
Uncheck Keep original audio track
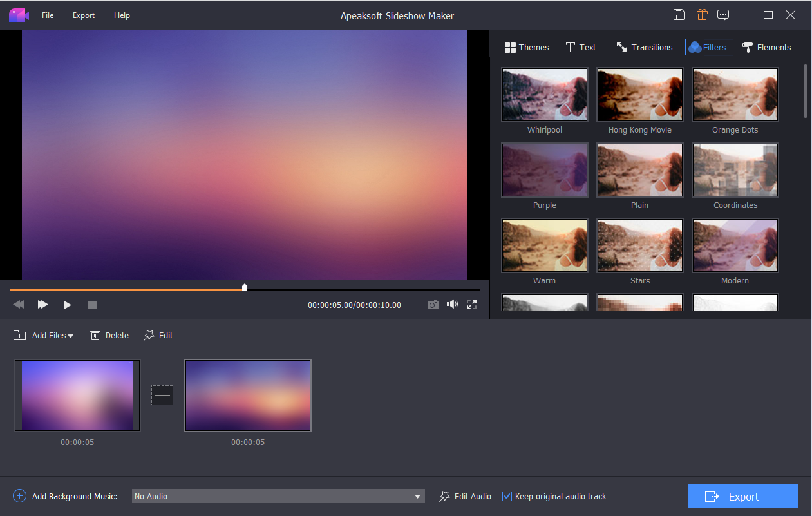(507, 496)
